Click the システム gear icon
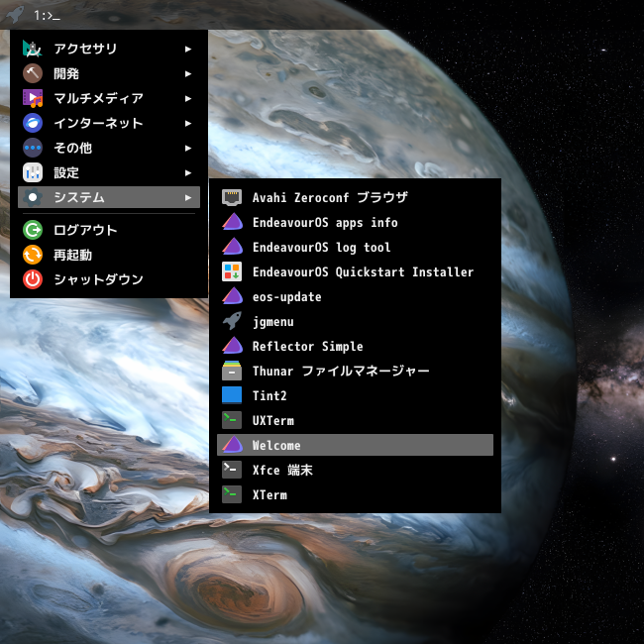Screen dimensions: 644x644 [33, 197]
